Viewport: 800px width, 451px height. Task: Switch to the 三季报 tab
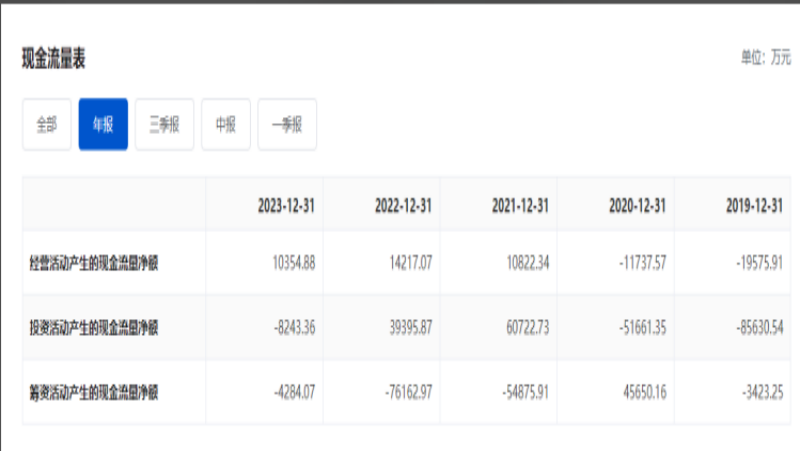coord(164,125)
